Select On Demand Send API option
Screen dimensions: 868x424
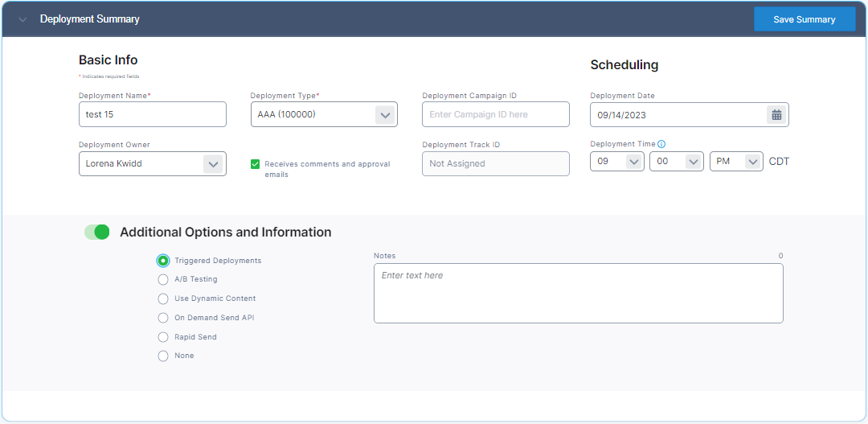163,318
